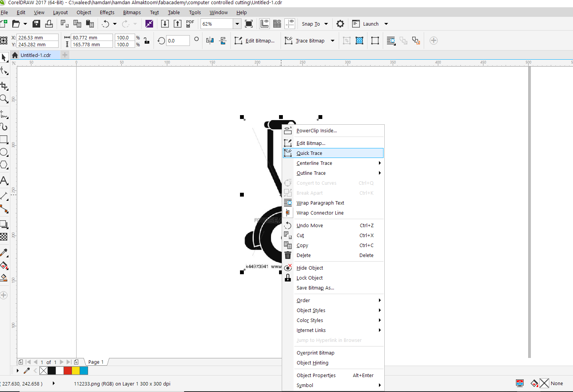Click the Save disk icon in the toolbar
This screenshot has height=392, width=573.
[x=36, y=24]
